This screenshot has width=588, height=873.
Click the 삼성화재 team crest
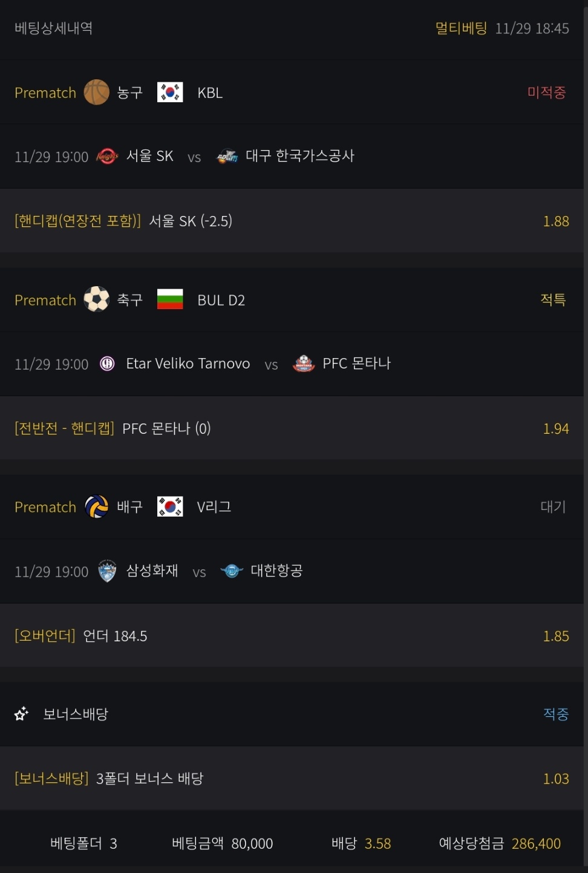(107, 571)
